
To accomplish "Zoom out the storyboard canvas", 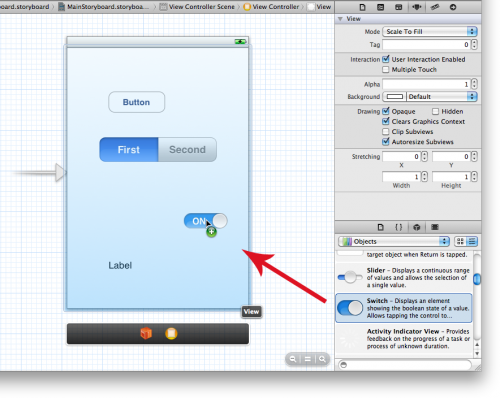I will coord(293,359).
